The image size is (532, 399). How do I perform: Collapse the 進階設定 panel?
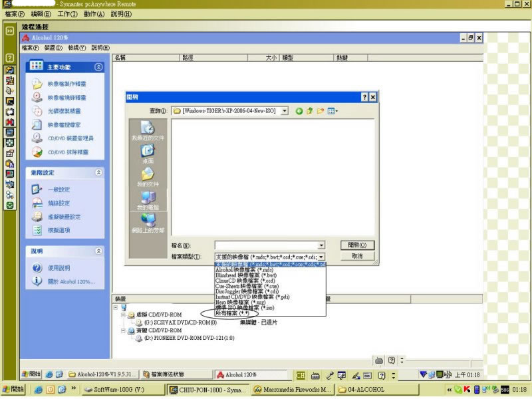tap(98, 173)
